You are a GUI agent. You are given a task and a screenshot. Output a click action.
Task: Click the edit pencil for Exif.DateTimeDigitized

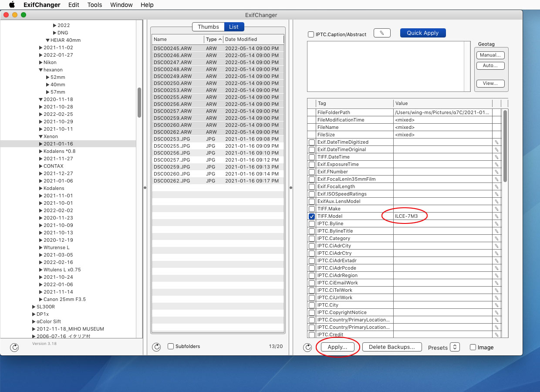[496, 142]
